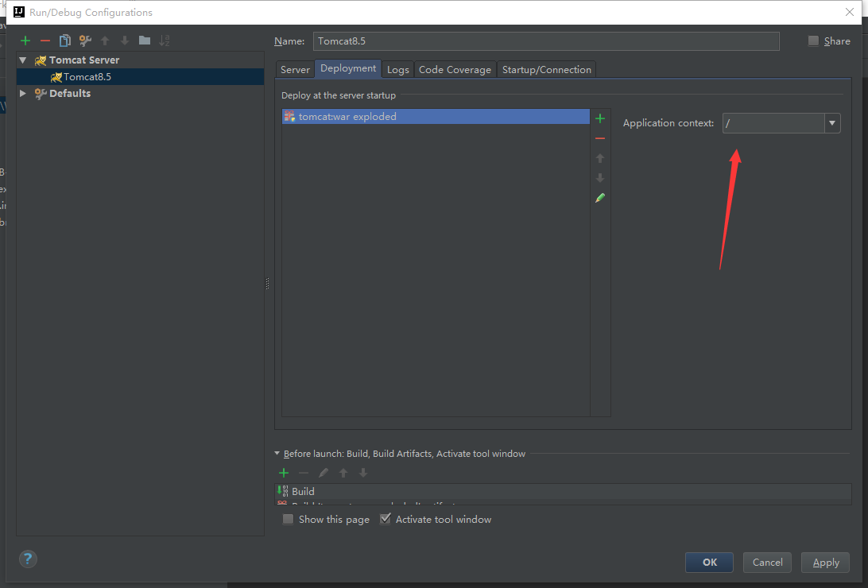Edit deployment artifact with pencil icon
The height and width of the screenshot is (588, 868).
[x=600, y=198]
